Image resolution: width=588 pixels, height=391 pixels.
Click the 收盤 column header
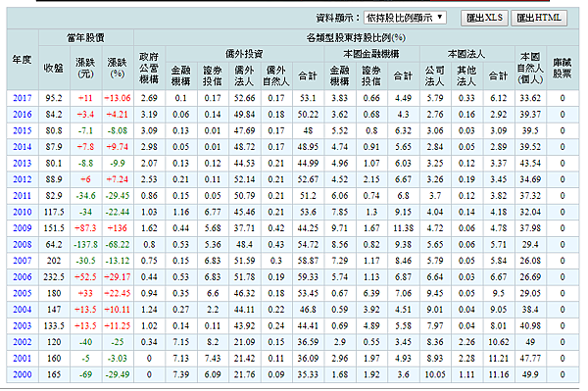[54, 69]
